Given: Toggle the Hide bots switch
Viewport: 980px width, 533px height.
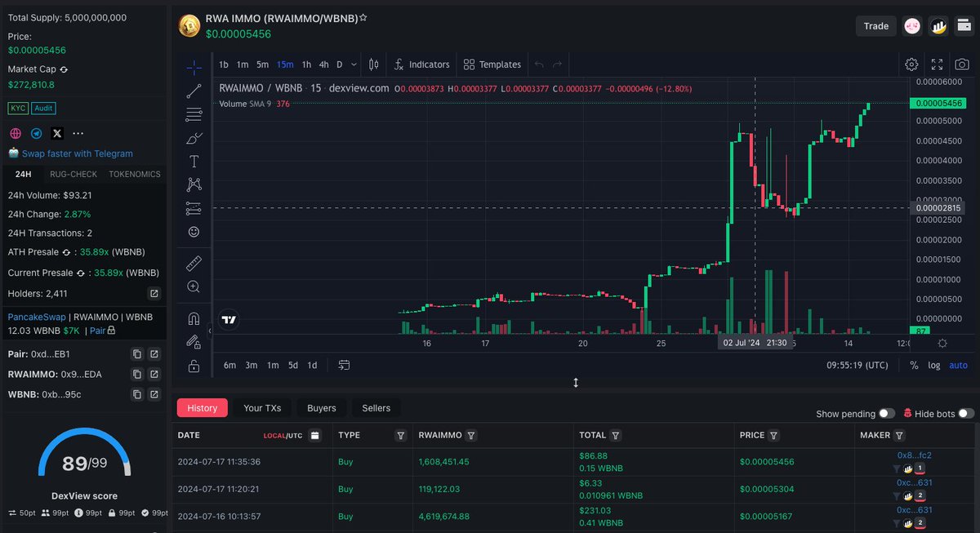Looking at the screenshot, I should [x=966, y=414].
